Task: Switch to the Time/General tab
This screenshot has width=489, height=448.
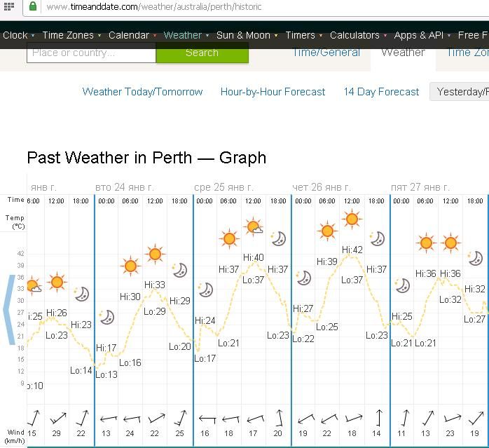Action: tap(326, 53)
